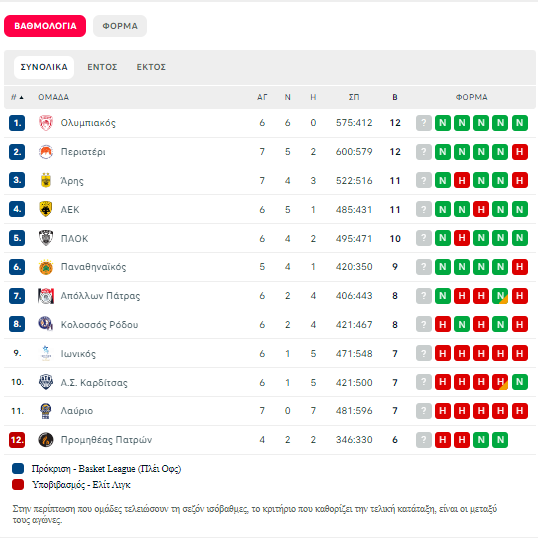
Task: Click Ολυμπιακός upcoming match question-mark badge
Action: pos(423,123)
